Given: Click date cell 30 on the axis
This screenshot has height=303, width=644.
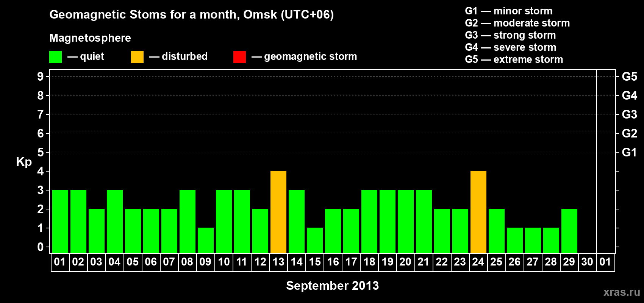Looking at the screenshot, I should 587,262.
